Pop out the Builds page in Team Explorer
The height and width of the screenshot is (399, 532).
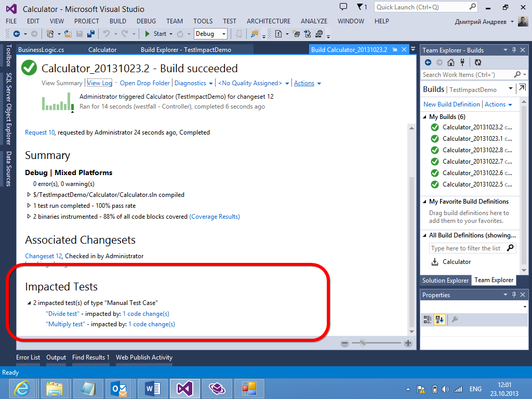[x=523, y=88]
